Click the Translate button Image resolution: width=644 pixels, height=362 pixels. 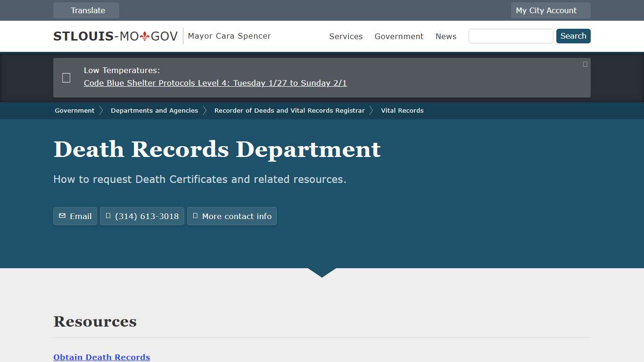point(86,10)
